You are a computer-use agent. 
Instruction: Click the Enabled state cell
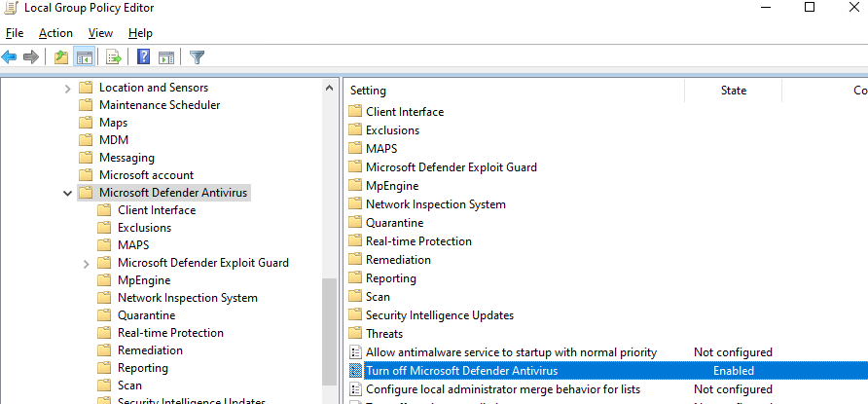pos(734,371)
